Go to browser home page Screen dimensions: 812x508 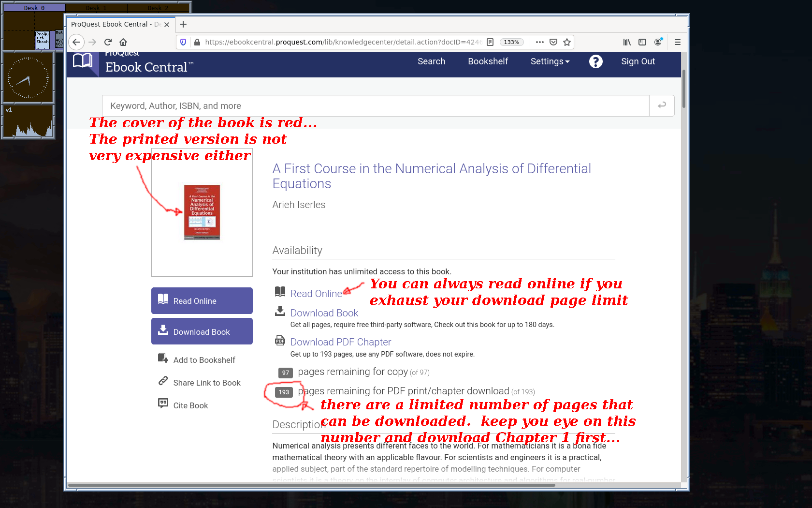click(x=123, y=42)
